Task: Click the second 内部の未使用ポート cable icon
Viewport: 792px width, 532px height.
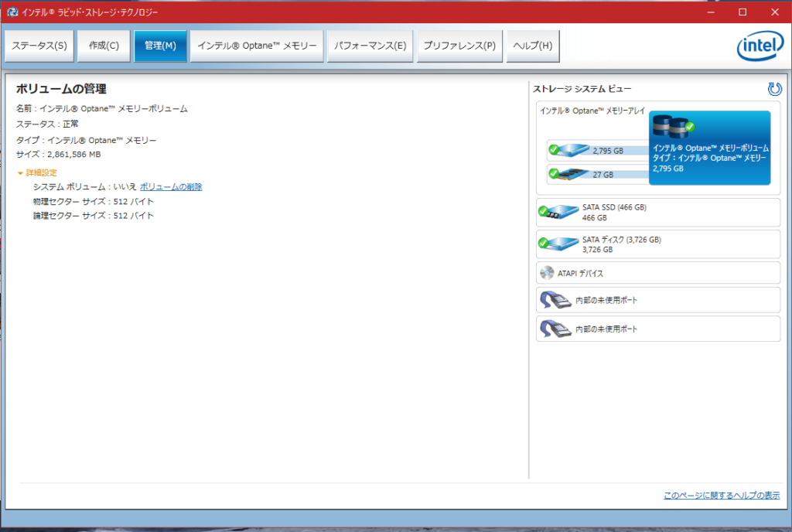Action: (555, 329)
